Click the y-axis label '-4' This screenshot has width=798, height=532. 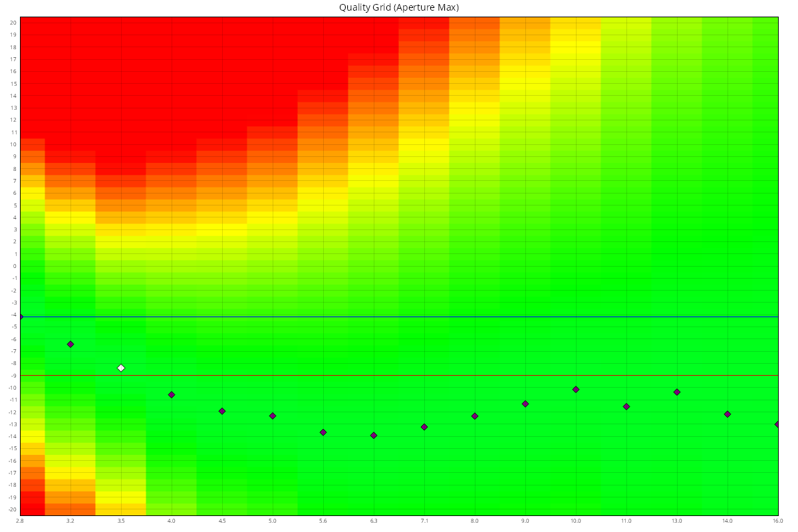click(x=13, y=315)
